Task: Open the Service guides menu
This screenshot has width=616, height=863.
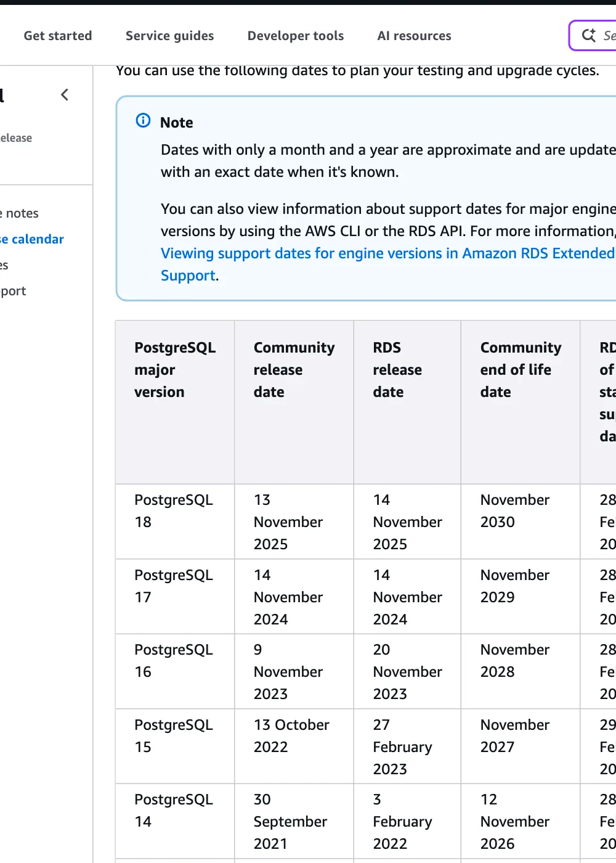Action: (170, 36)
